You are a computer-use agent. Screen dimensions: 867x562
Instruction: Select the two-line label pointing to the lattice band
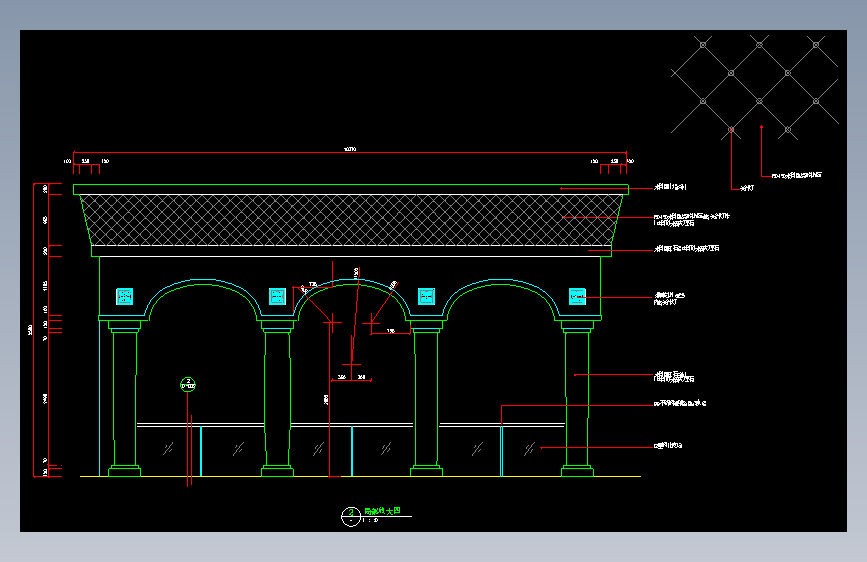691,220
